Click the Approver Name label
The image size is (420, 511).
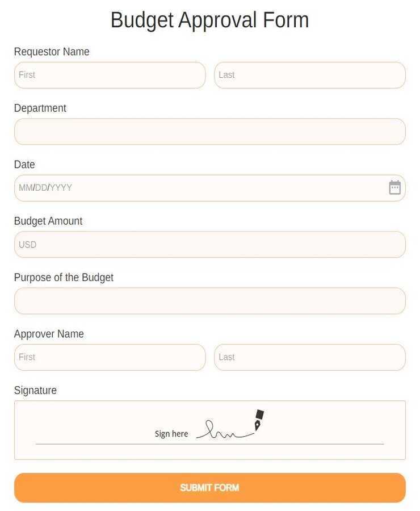(x=49, y=334)
